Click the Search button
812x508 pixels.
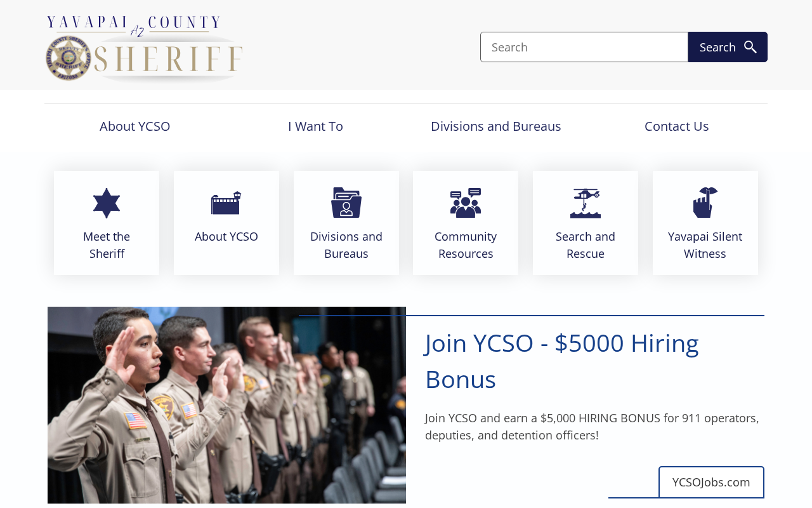[728, 47]
